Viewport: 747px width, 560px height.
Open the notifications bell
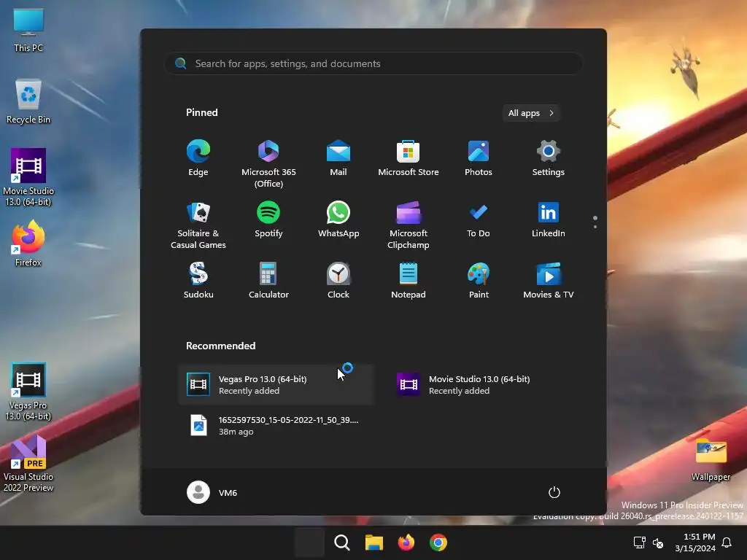727,542
